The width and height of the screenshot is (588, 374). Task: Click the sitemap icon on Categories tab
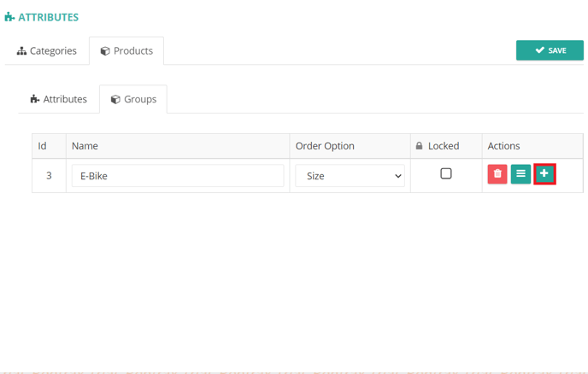pos(21,51)
